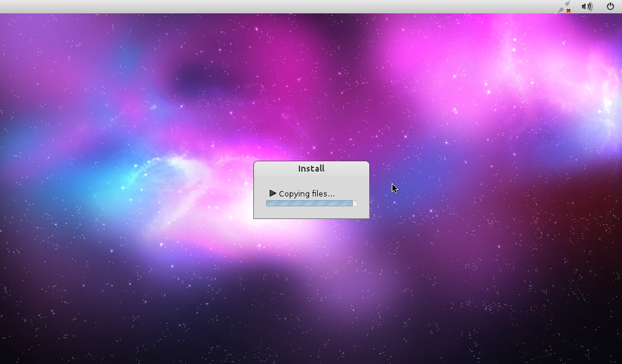Click the unfilled end of the progress bar
Image resolution: width=622 pixels, height=364 pixels.
355,203
